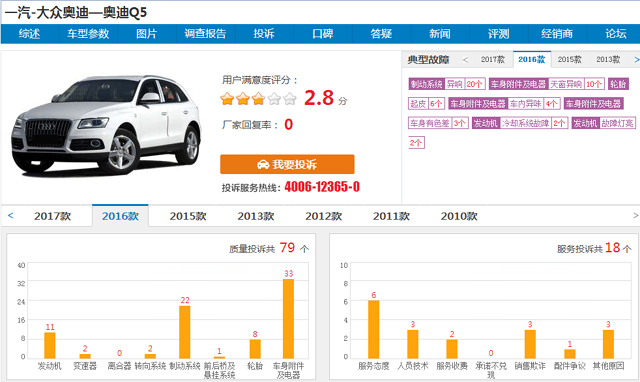Viewport: 640px width, 382px height.
Task: Click the 车身有色差 3个 tag
Action: click(438, 123)
